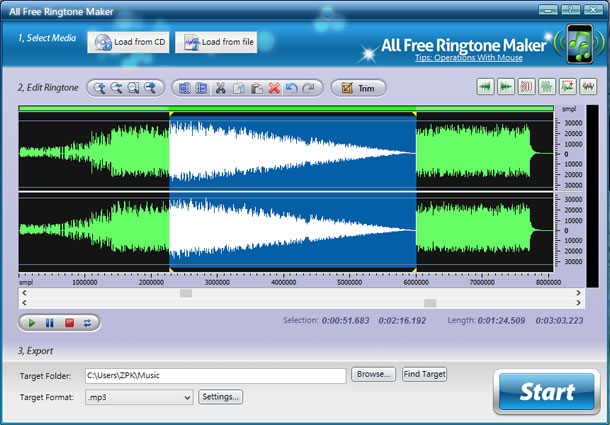Stop playback with the red square
The width and height of the screenshot is (610, 425).
click(68, 322)
